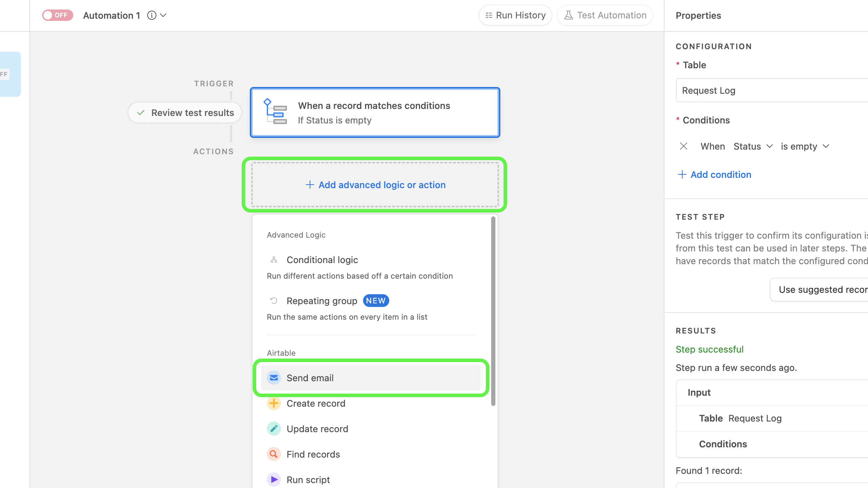Click the Run script play icon
The width and height of the screenshot is (868, 488).
point(274,480)
